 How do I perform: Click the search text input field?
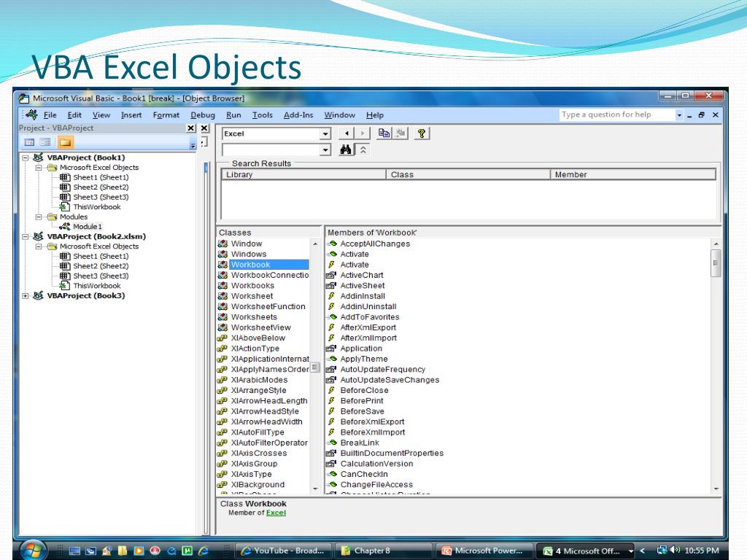coord(271,150)
